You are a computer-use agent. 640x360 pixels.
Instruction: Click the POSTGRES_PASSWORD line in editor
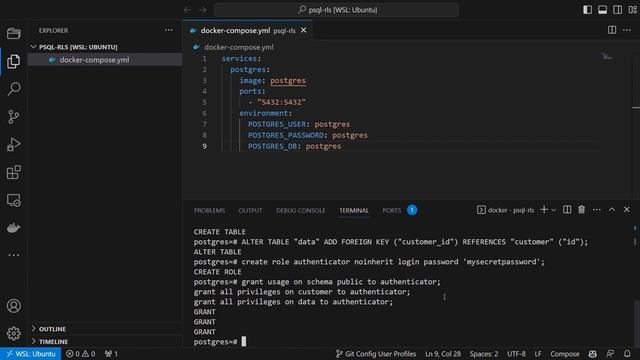click(x=307, y=135)
